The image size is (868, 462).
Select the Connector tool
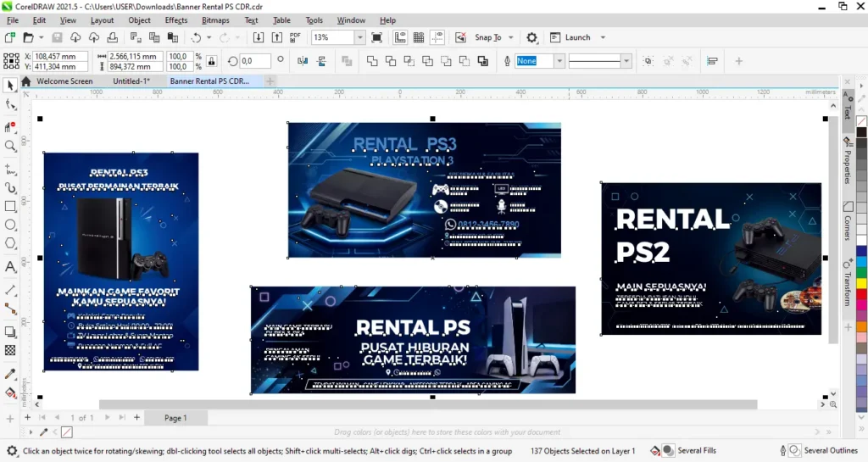[x=10, y=309]
